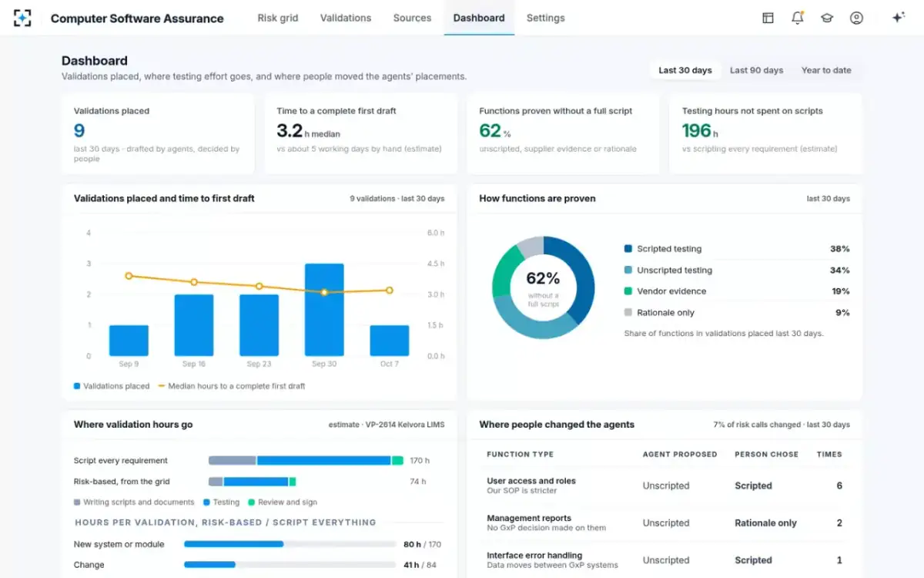Select the Last 90 days range
Image resolution: width=924 pixels, height=578 pixels.
[756, 70]
